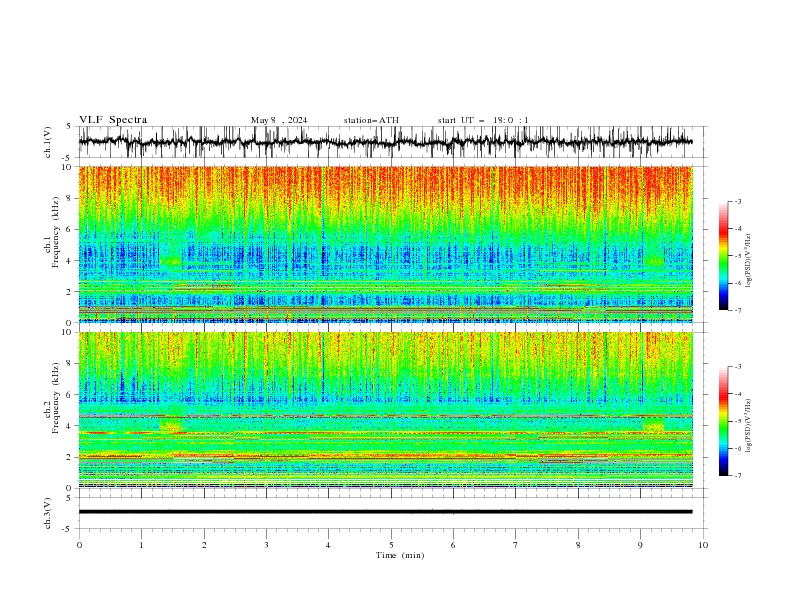The height and width of the screenshot is (612, 792).
Task: Click the ch.1 spectrogram color scale bar
Action: (x=724, y=256)
